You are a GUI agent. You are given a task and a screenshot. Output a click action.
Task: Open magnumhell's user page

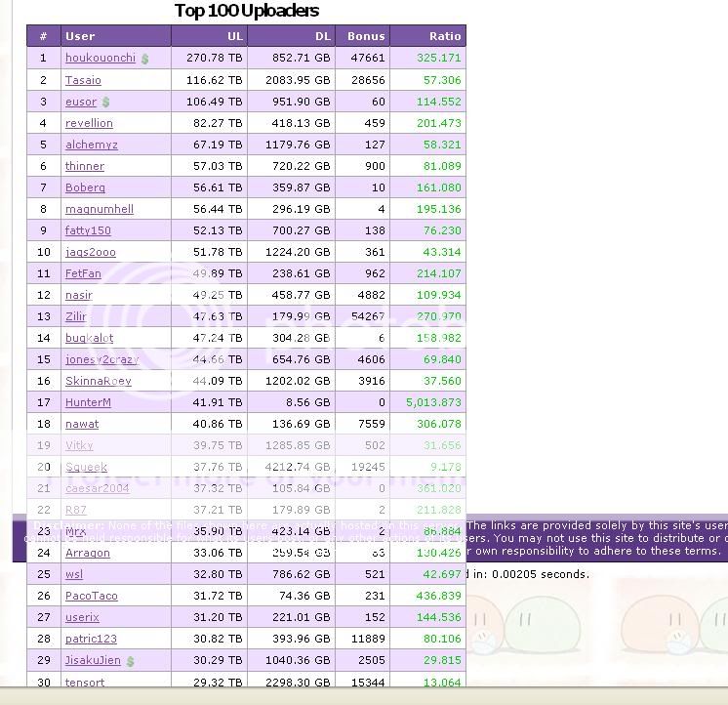(99, 209)
